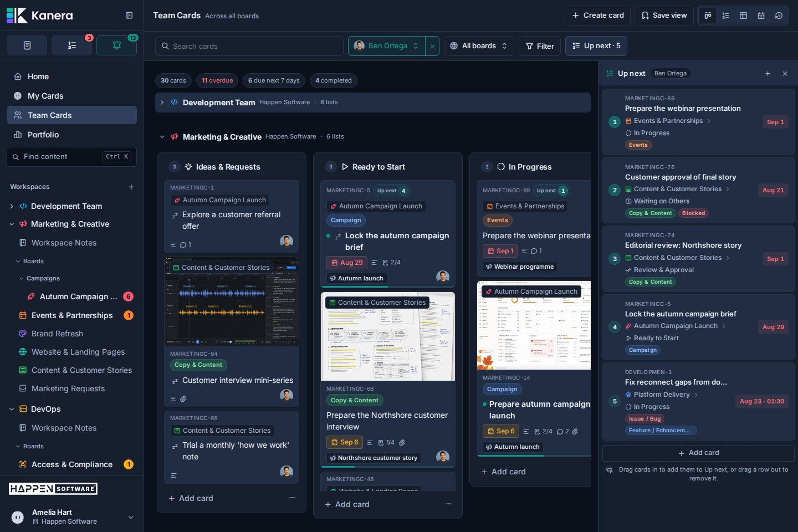Open Portfolio in the sidebar

pos(71,135)
